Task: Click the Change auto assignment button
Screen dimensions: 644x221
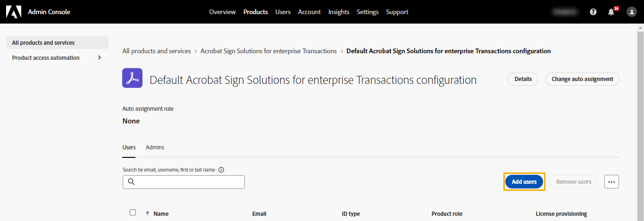Action: [582, 79]
